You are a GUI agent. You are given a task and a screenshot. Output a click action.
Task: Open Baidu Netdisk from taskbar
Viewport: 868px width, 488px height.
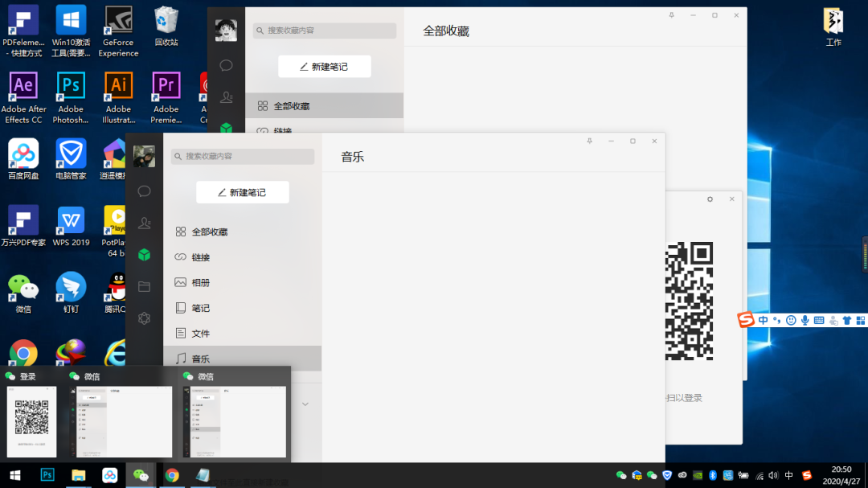point(109,475)
